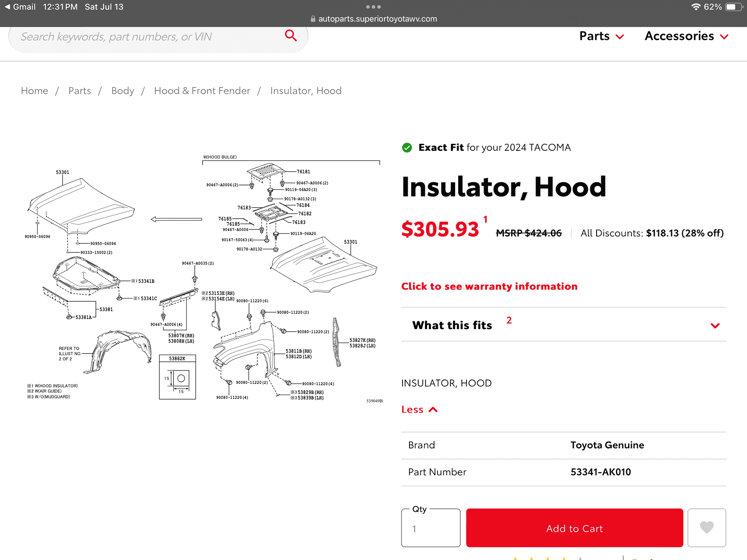Click the $305.93 sale price

pyautogui.click(x=440, y=229)
